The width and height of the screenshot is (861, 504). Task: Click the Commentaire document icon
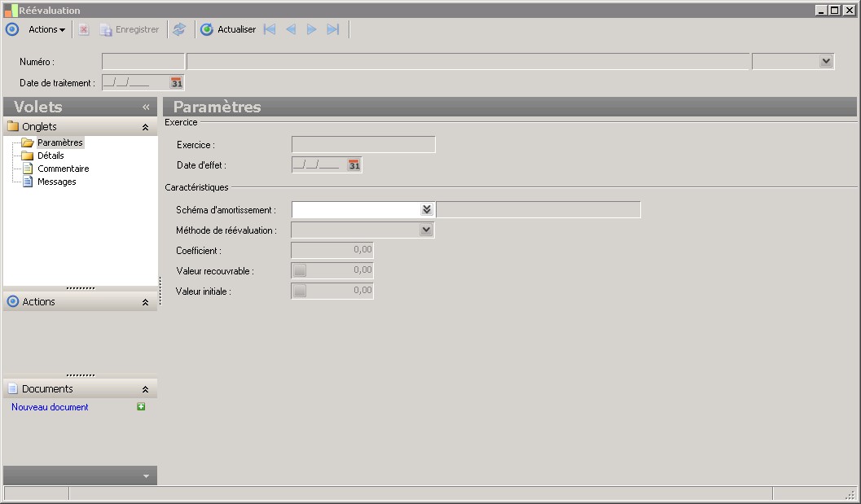pos(28,169)
